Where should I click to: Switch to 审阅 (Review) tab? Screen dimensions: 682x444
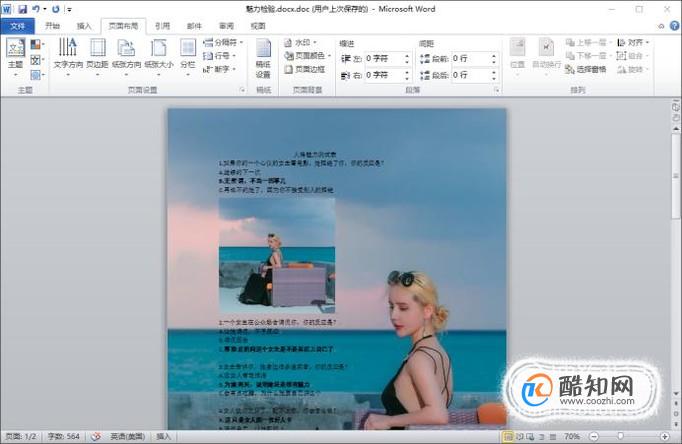(226, 26)
